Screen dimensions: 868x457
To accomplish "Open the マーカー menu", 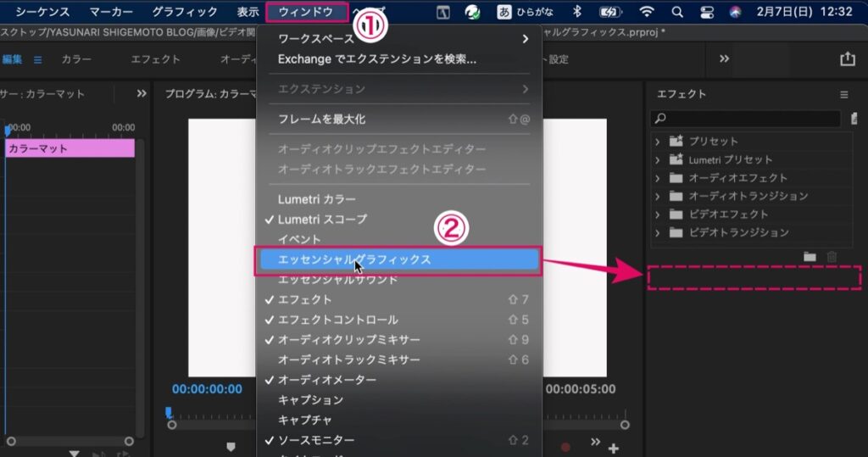I will [111, 12].
